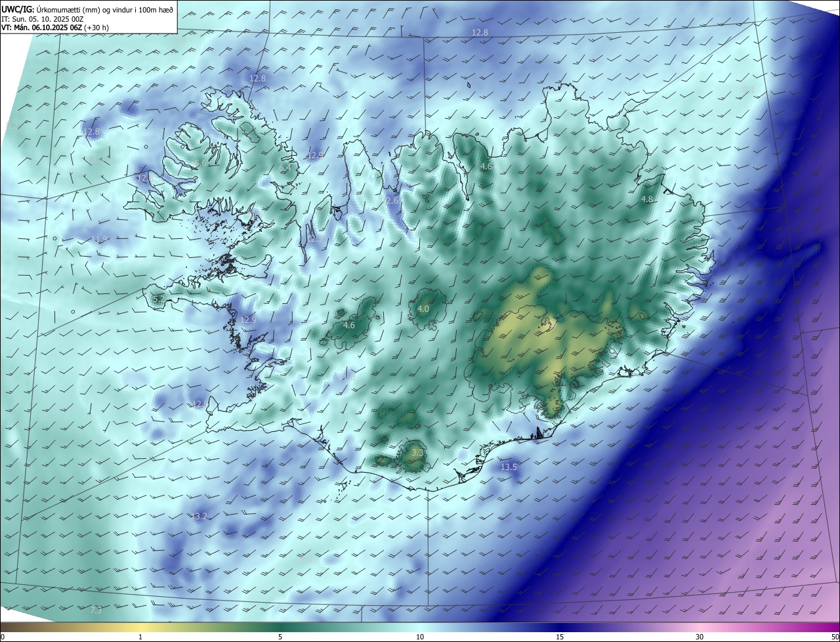Click the 1 tick label on the colour scale

140,637
